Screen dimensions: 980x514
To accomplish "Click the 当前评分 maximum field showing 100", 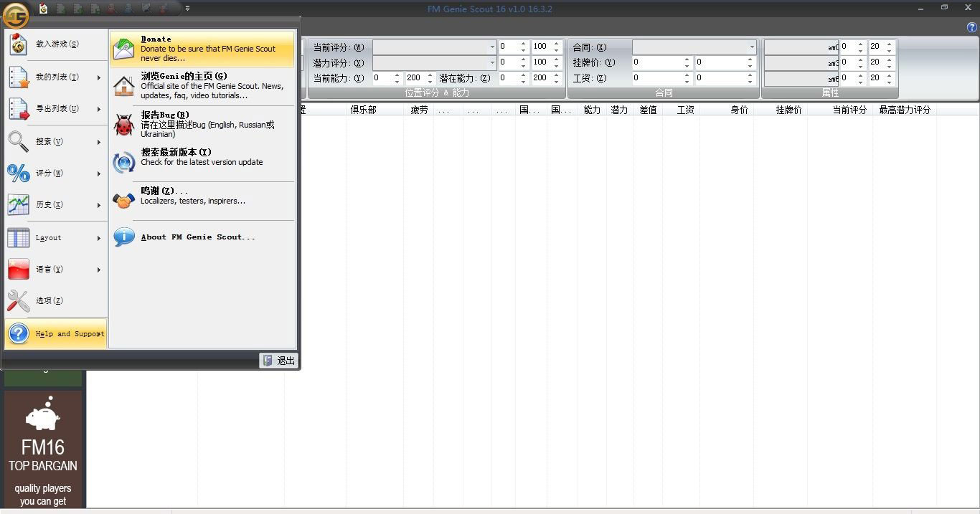I will pos(541,47).
